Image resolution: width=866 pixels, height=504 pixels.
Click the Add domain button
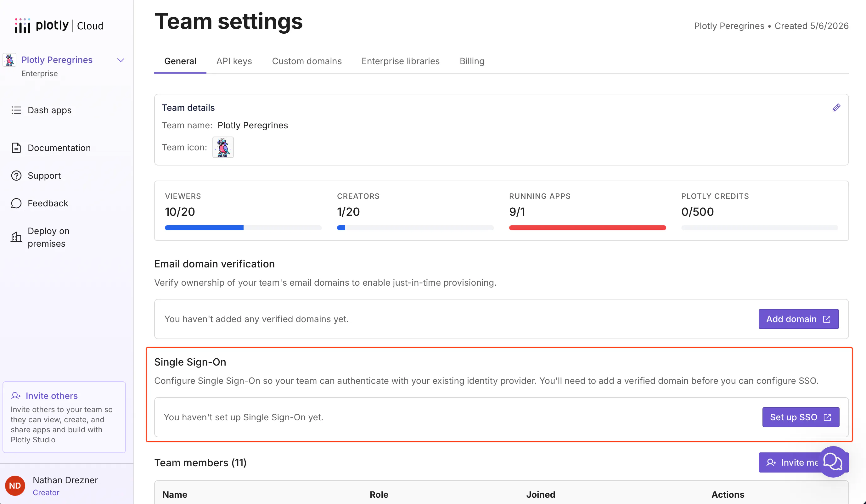798,319
